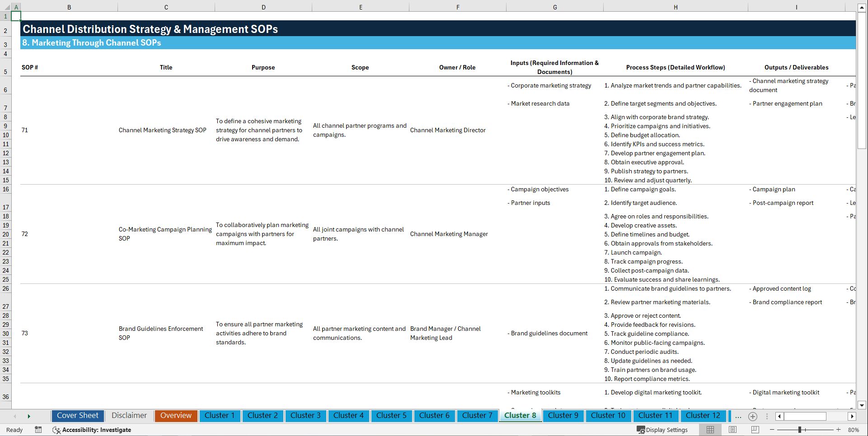Switch to the Cluster 12 sheet tab
The width and height of the screenshot is (868, 436).
coord(703,416)
